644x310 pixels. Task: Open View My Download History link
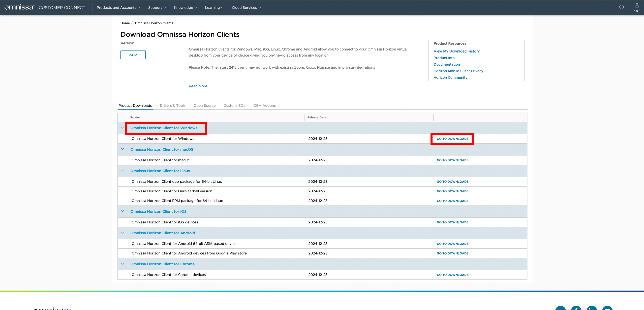pyautogui.click(x=456, y=51)
